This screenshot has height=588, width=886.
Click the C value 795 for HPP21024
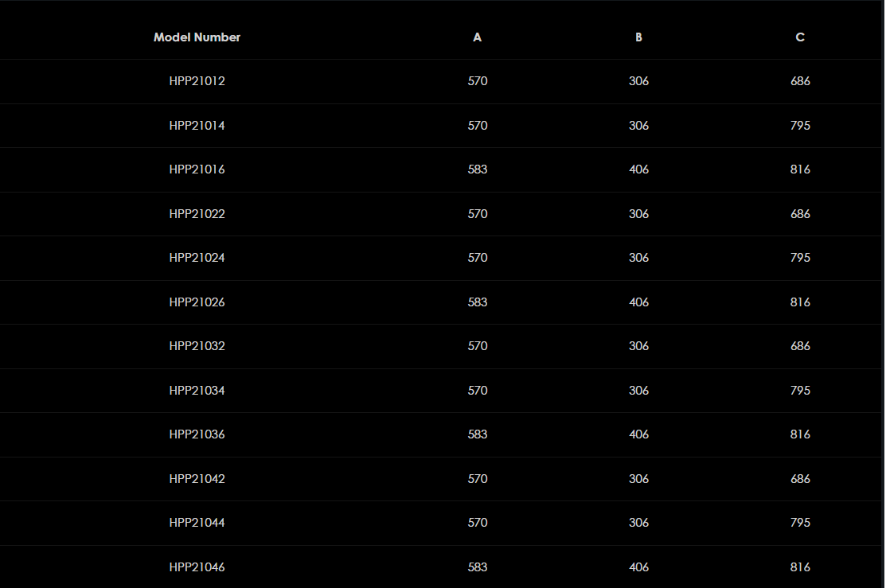point(800,258)
